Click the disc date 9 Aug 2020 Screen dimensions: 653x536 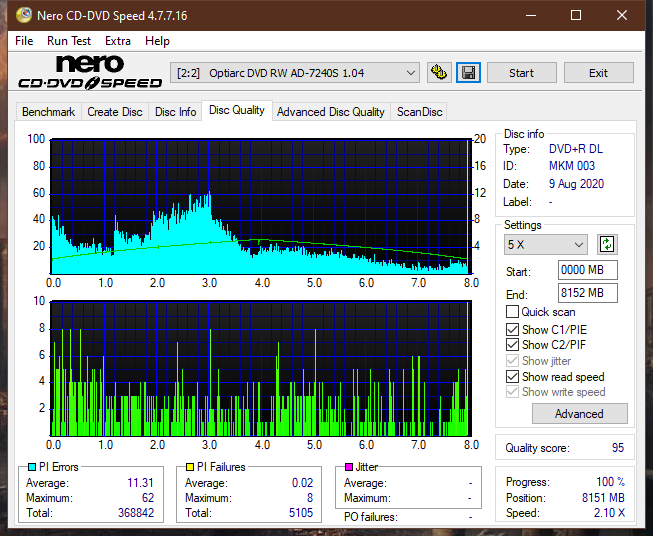click(576, 184)
